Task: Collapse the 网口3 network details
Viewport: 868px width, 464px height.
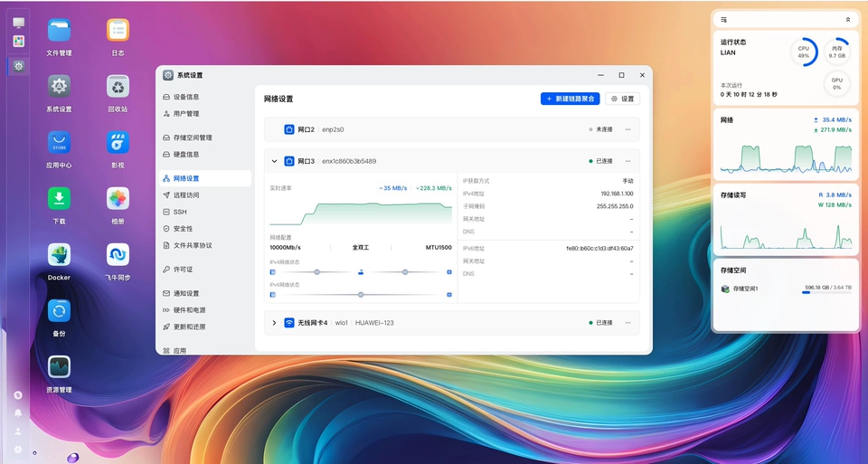Action: [x=274, y=161]
